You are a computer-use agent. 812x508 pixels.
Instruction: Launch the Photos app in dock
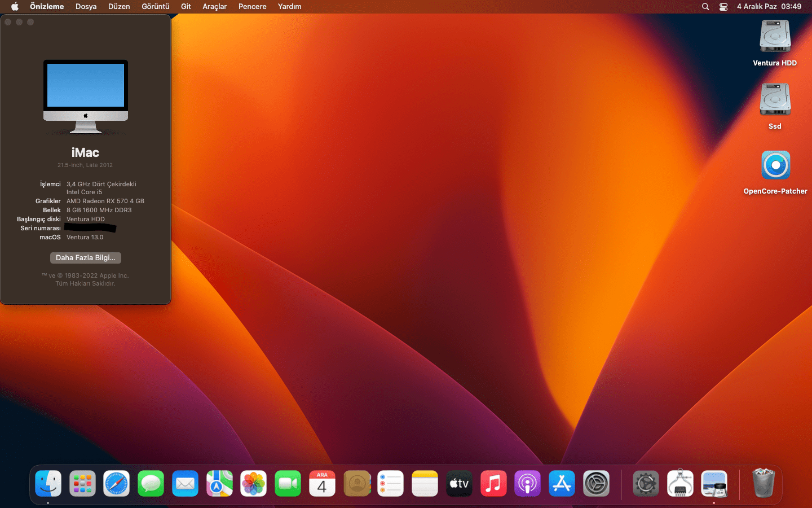(254, 484)
